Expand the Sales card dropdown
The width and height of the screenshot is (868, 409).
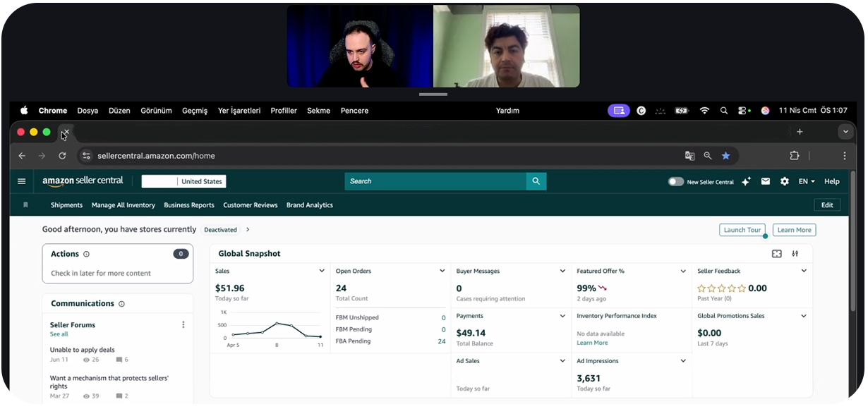322,271
